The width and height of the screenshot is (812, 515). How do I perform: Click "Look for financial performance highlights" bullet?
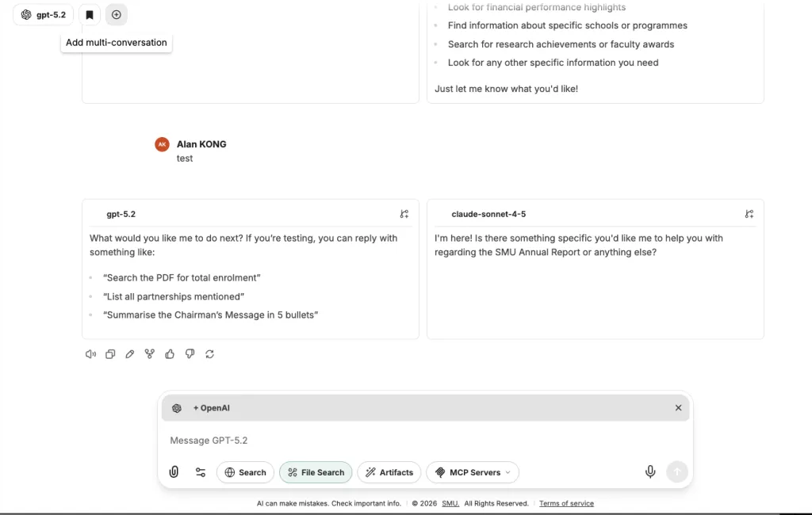click(x=537, y=7)
